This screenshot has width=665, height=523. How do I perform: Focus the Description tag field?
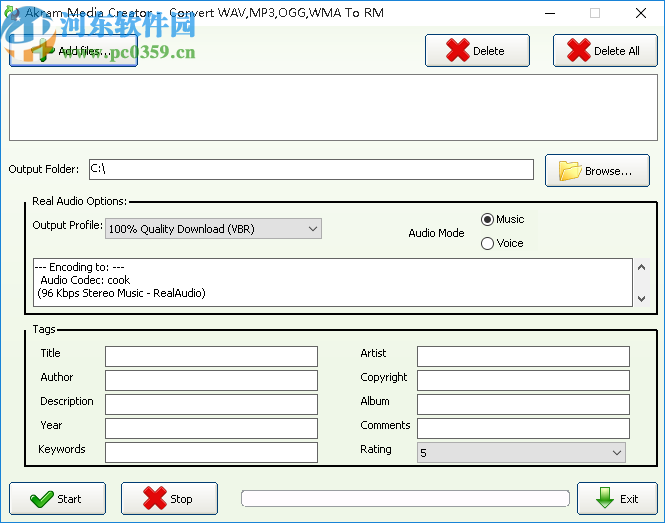(x=211, y=405)
